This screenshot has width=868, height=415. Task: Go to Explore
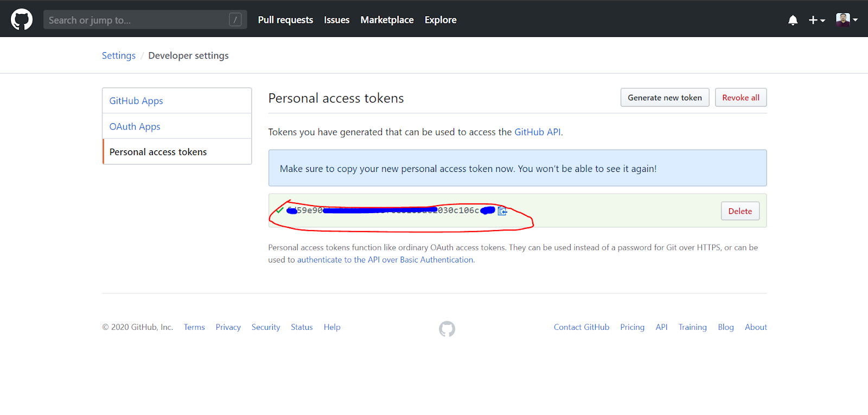[x=441, y=20]
